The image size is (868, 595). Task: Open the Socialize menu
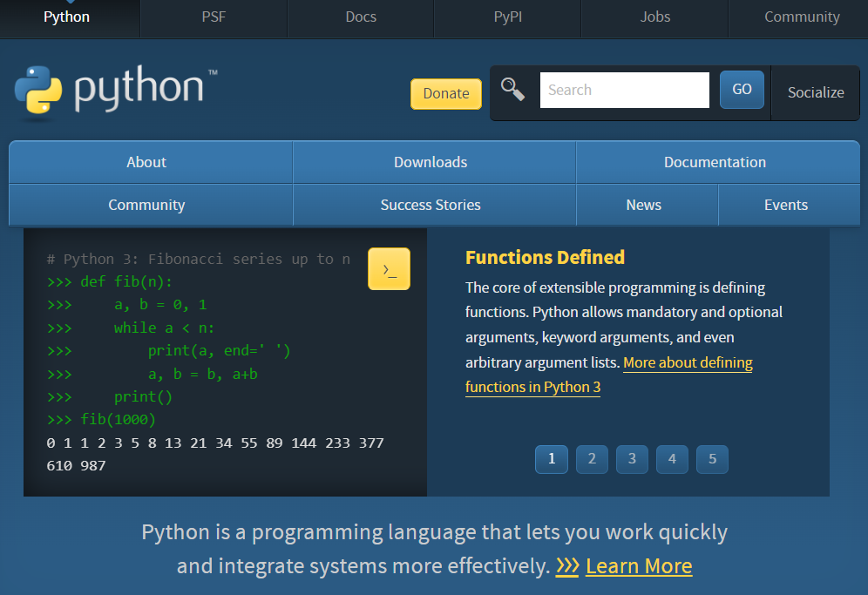point(816,92)
